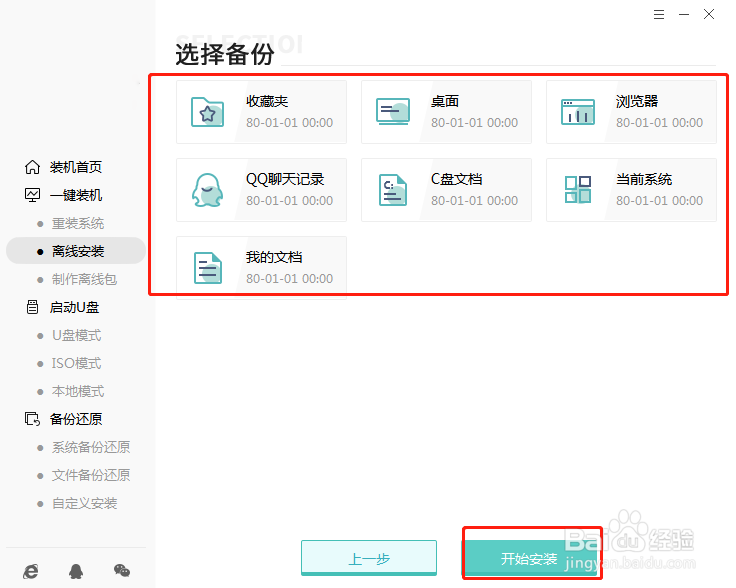The height and width of the screenshot is (588, 736).
Task: Choose 制作离线包 in sidebar
Action: point(84,279)
